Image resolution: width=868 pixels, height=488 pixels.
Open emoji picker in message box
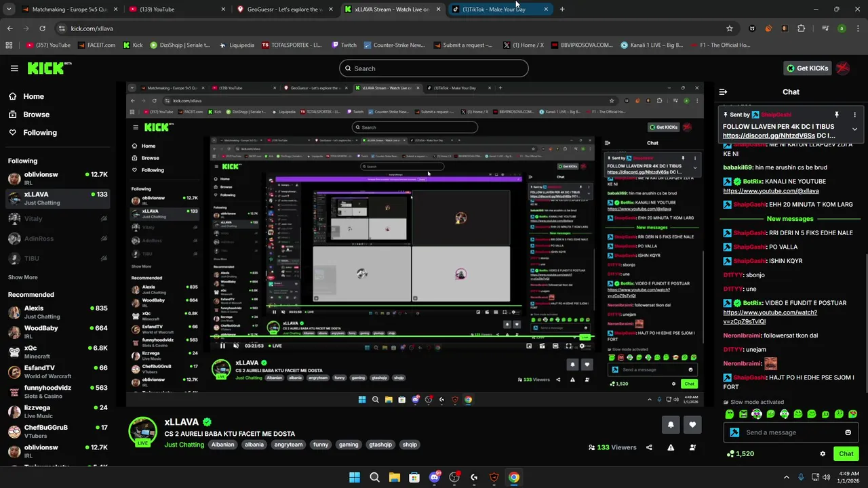(848, 432)
